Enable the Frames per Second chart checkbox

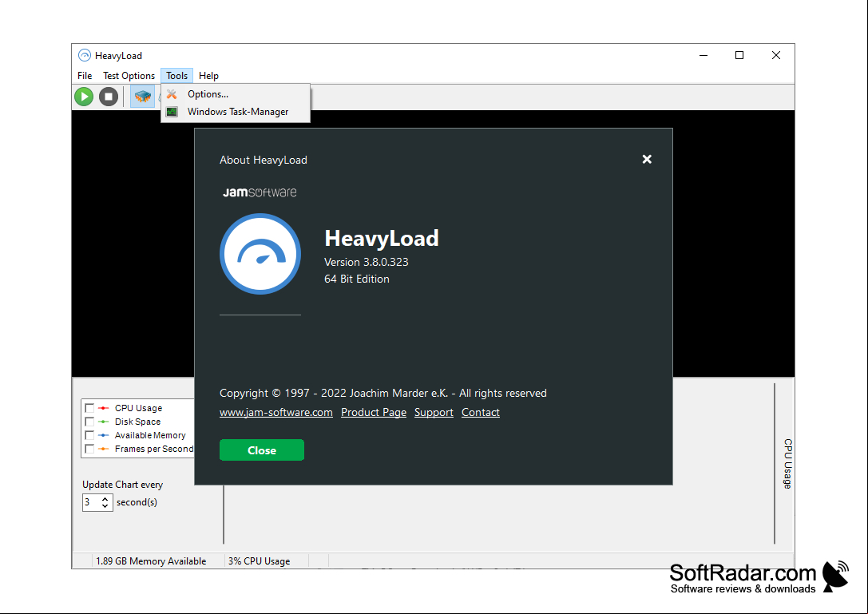point(89,449)
